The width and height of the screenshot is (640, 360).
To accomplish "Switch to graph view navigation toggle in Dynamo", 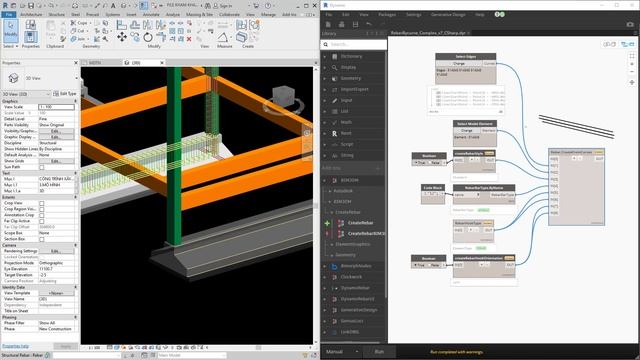I will tap(628, 44).
